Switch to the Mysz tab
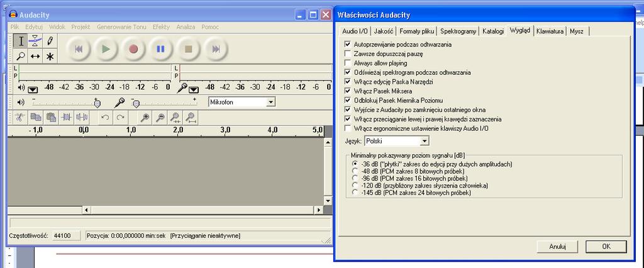Screen dimensions: 644x268 pos(576,31)
